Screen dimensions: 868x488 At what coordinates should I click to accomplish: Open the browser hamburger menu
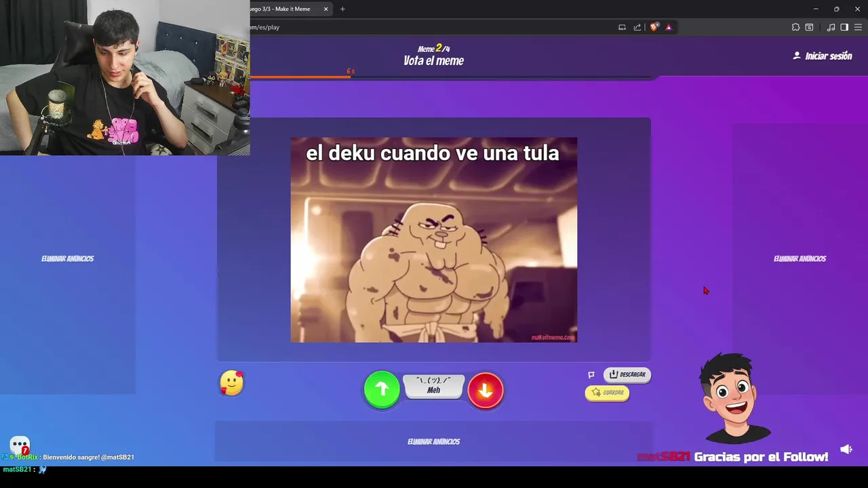point(858,27)
